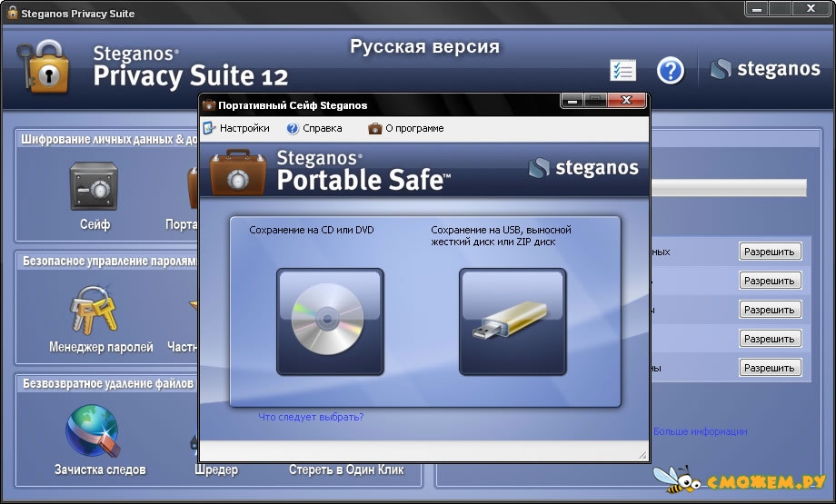Click the checklist icon in header
The height and width of the screenshot is (504, 836).
click(622, 70)
